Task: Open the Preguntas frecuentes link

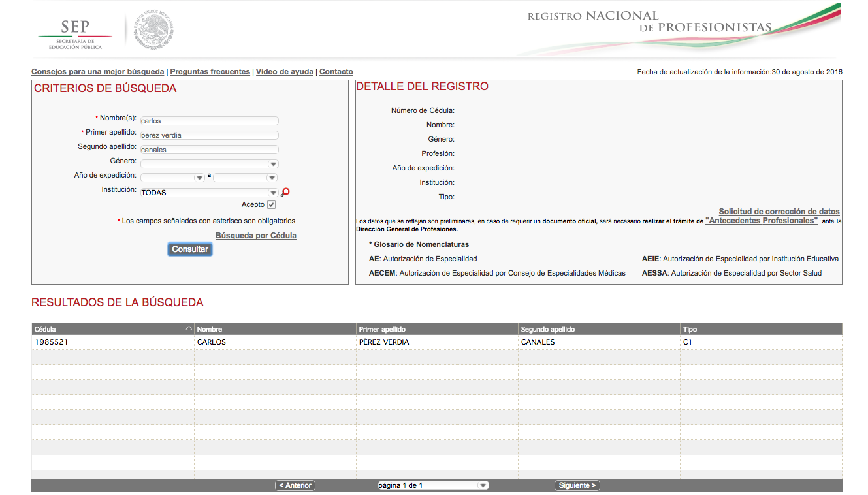Action: (210, 72)
